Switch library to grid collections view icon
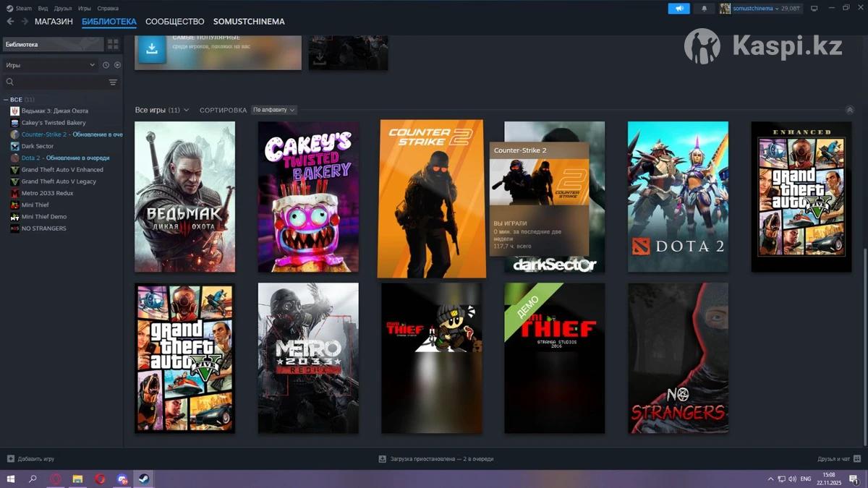The height and width of the screenshot is (488, 868). [x=113, y=44]
